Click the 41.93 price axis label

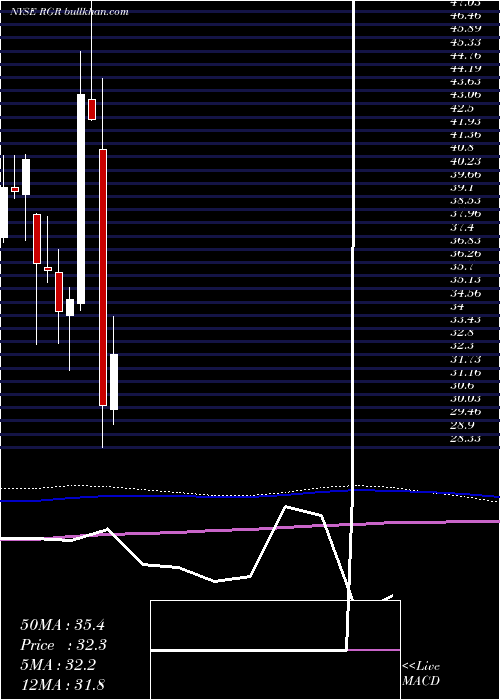click(x=467, y=121)
